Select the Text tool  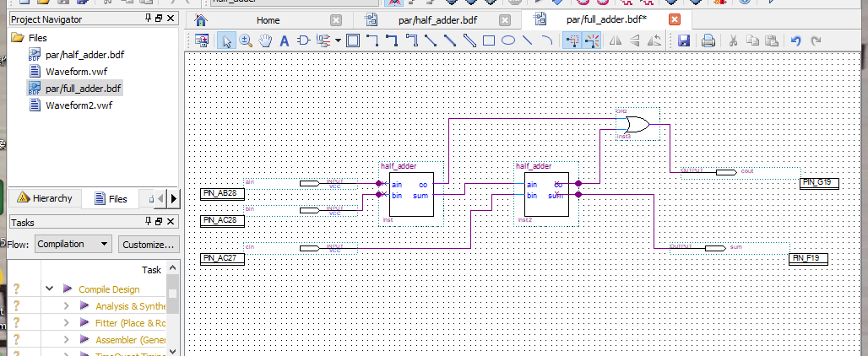pos(285,40)
